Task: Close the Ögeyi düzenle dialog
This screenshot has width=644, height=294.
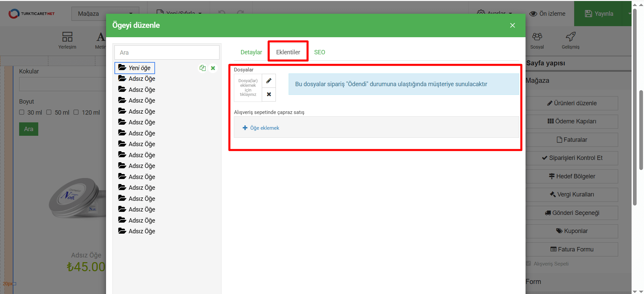Action: click(512, 25)
